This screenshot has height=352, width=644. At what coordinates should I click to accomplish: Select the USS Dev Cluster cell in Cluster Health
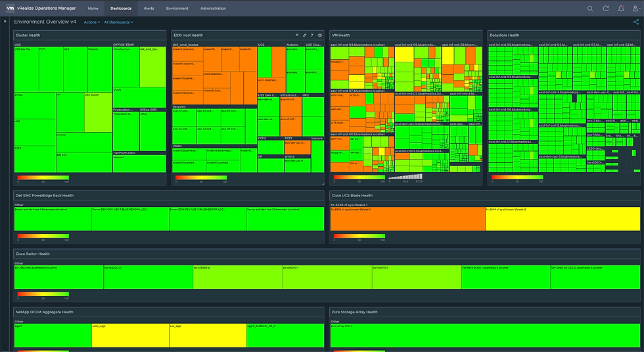[27, 70]
